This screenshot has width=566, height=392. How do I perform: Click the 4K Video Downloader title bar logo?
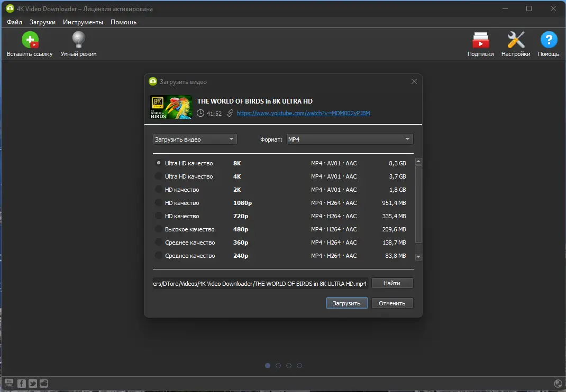(x=10, y=8)
